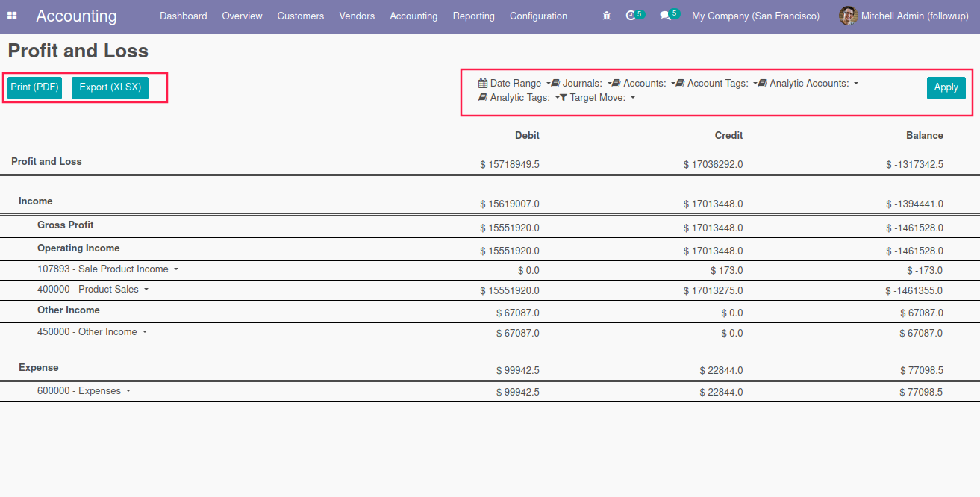
Task: Open the Configuration menu
Action: coord(538,16)
